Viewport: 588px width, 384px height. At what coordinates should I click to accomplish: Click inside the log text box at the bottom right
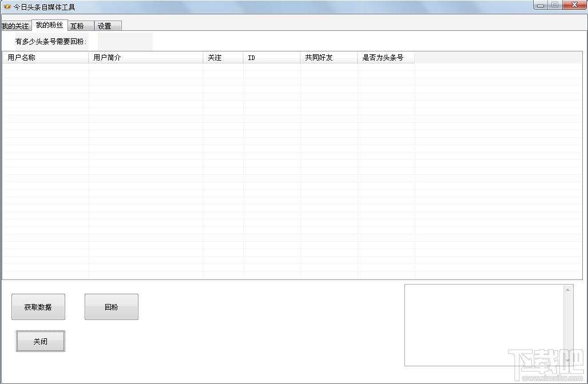click(x=484, y=325)
